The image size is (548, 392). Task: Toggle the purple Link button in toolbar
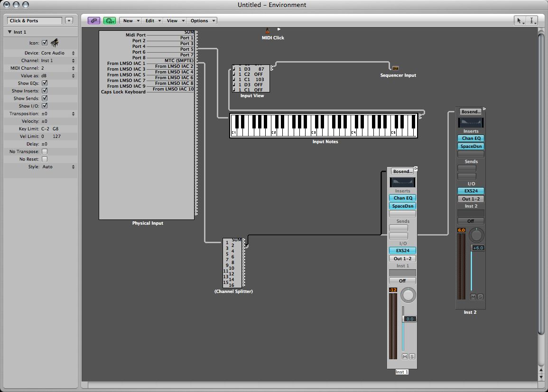click(x=93, y=20)
